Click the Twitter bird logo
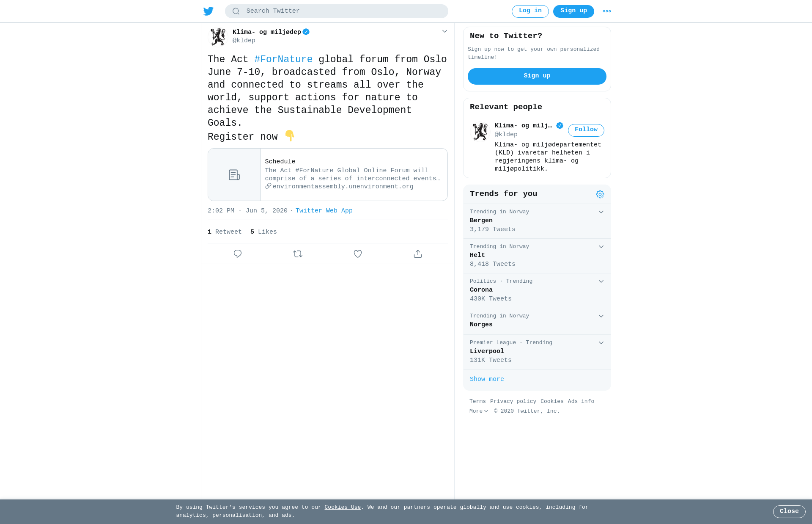This screenshot has width=812, height=524. click(x=208, y=11)
